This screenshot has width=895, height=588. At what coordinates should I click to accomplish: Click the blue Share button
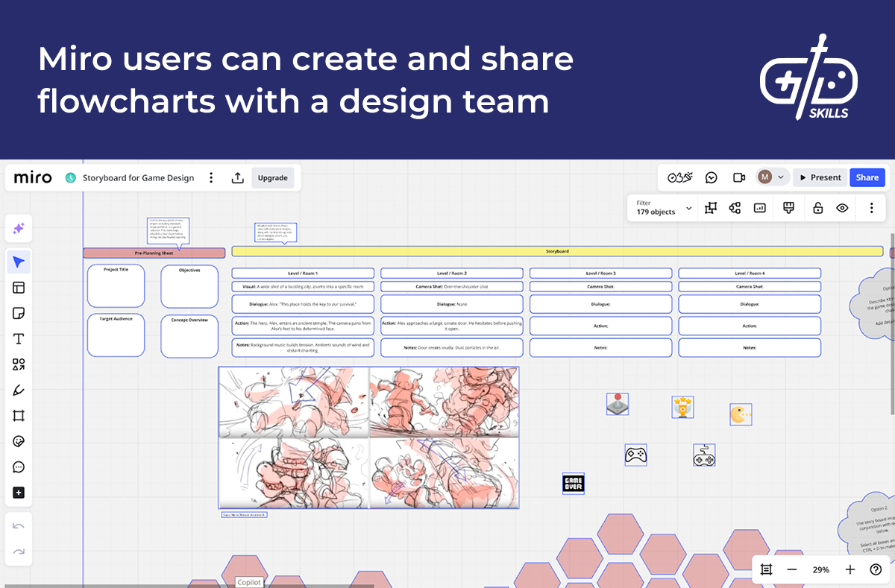[x=867, y=177]
